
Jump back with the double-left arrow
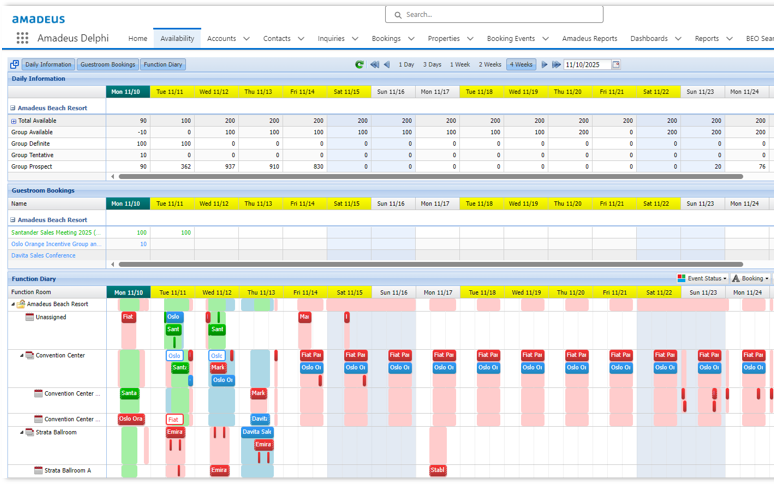tap(375, 64)
